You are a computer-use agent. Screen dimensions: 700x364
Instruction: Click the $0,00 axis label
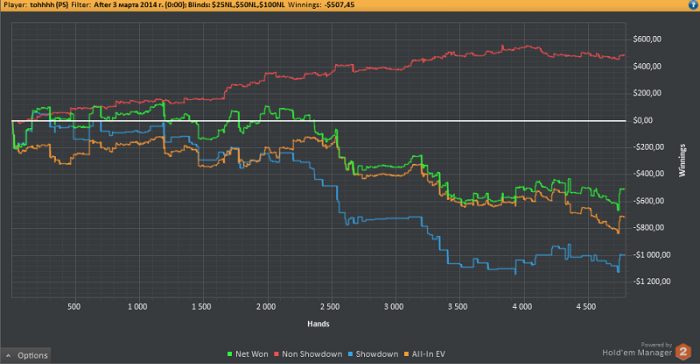643,120
